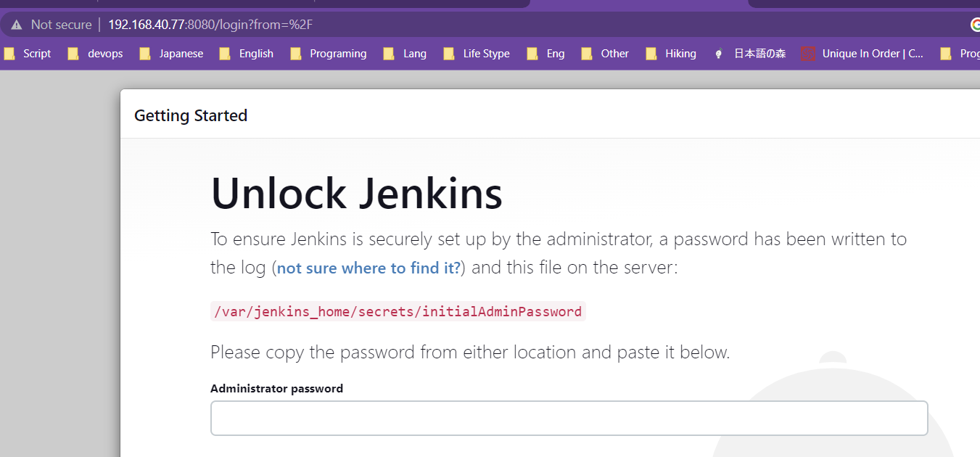
Task: Open the Script bookmarks folder
Action: pyautogui.click(x=28, y=54)
